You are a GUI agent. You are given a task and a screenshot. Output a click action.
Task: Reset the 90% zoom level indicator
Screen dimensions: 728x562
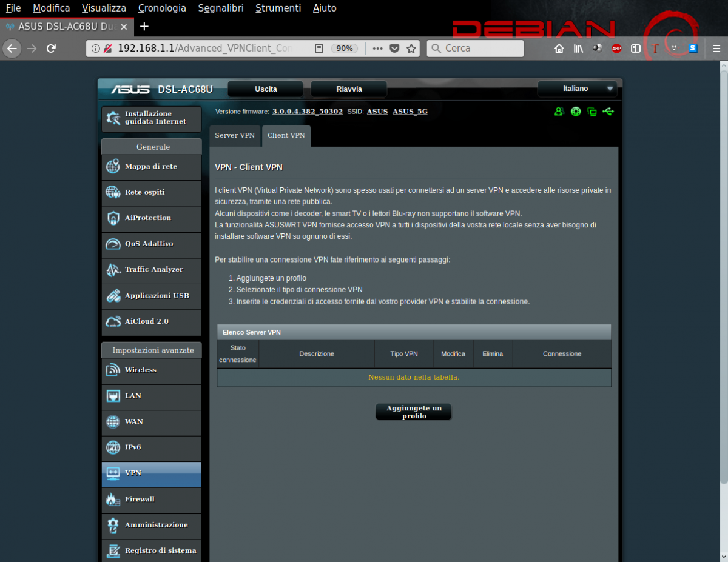point(345,49)
